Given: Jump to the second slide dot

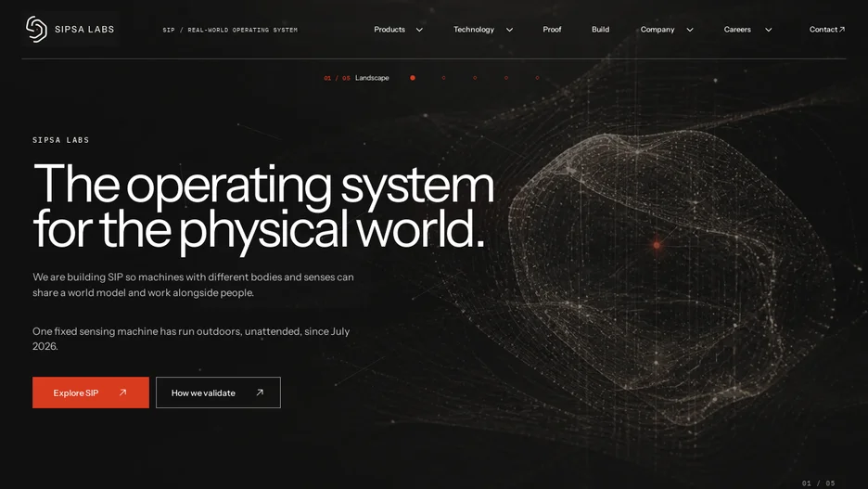Looking at the screenshot, I should coord(443,78).
